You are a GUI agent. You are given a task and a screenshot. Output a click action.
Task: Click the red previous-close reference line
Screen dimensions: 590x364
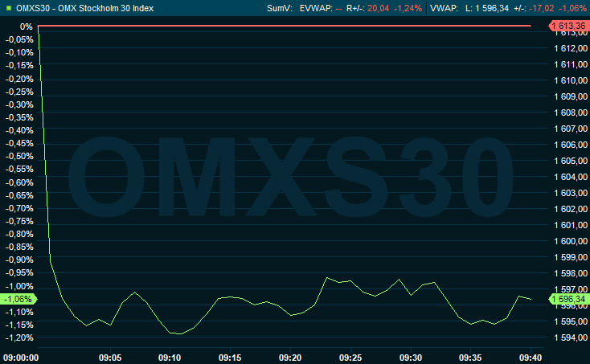tap(285, 26)
